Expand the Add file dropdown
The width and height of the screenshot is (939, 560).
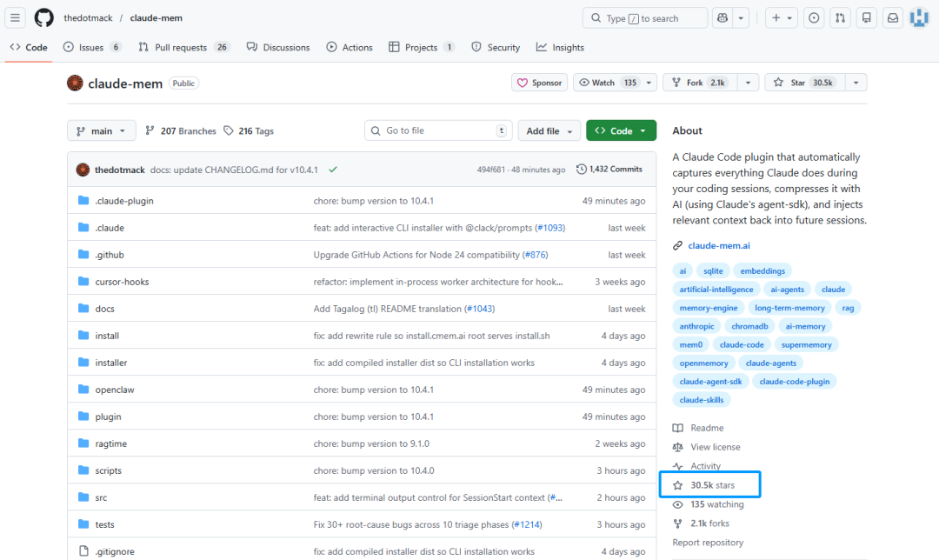[549, 130]
